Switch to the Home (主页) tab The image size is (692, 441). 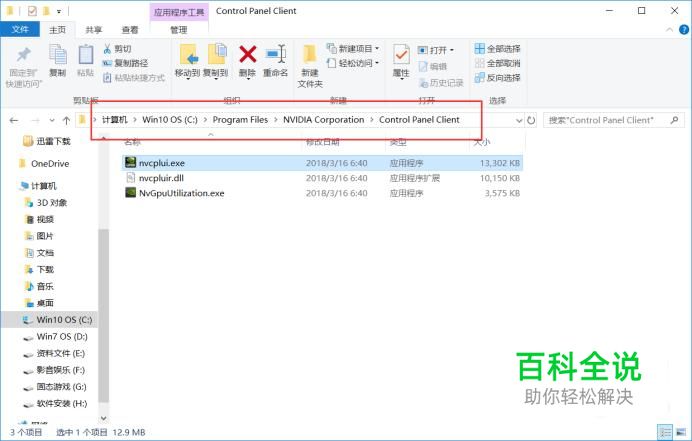(x=57, y=30)
